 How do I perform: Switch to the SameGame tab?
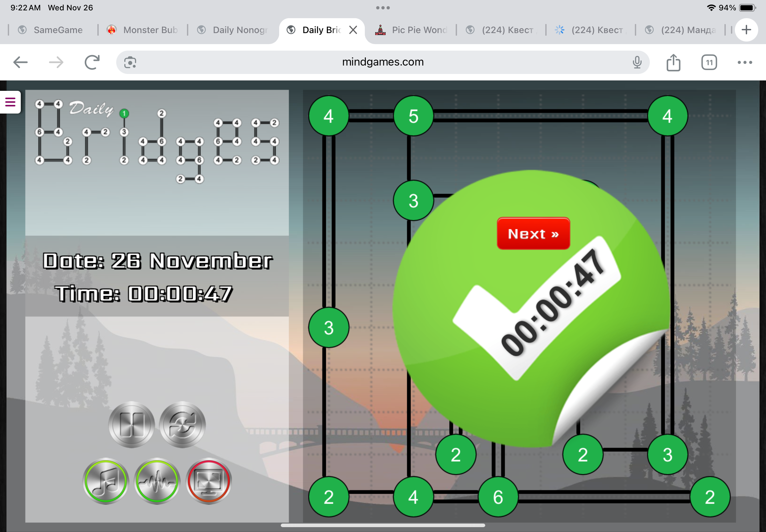pos(58,30)
